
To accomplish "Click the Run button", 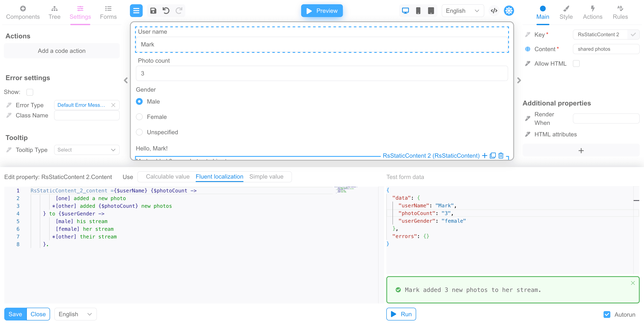I will [x=401, y=314].
